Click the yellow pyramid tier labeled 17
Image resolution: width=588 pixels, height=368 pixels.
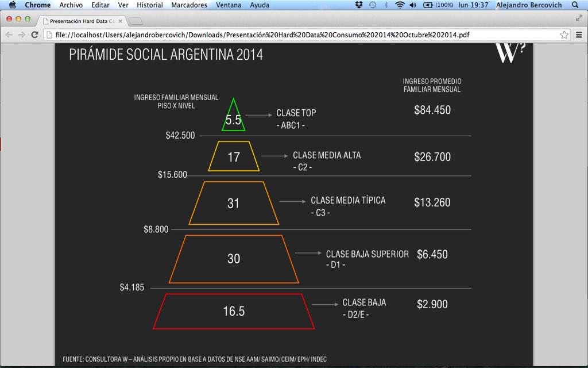pos(234,156)
